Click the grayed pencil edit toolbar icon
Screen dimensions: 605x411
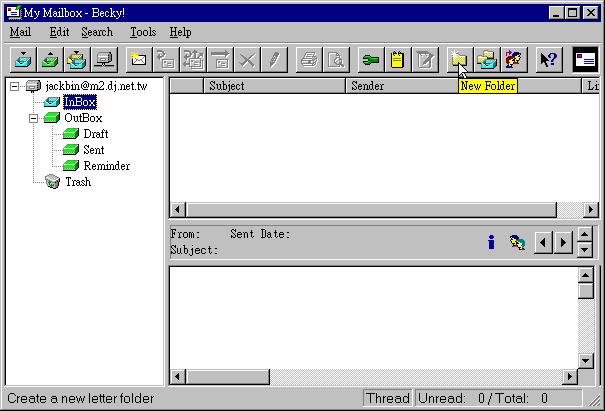(274, 60)
